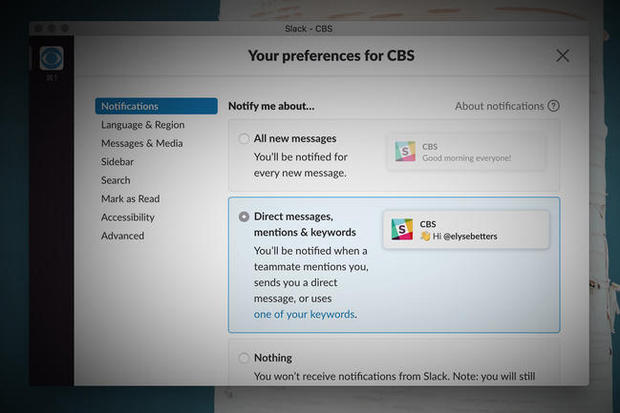Open Search preferences
The width and height of the screenshot is (620, 413).
click(115, 180)
